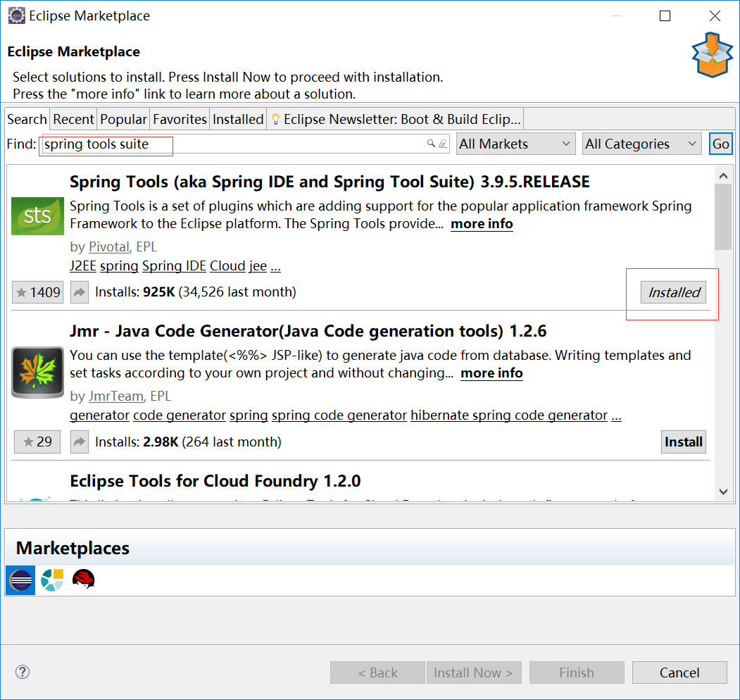Click the Eclipse Marketplace box icon at top right

pyautogui.click(x=712, y=55)
